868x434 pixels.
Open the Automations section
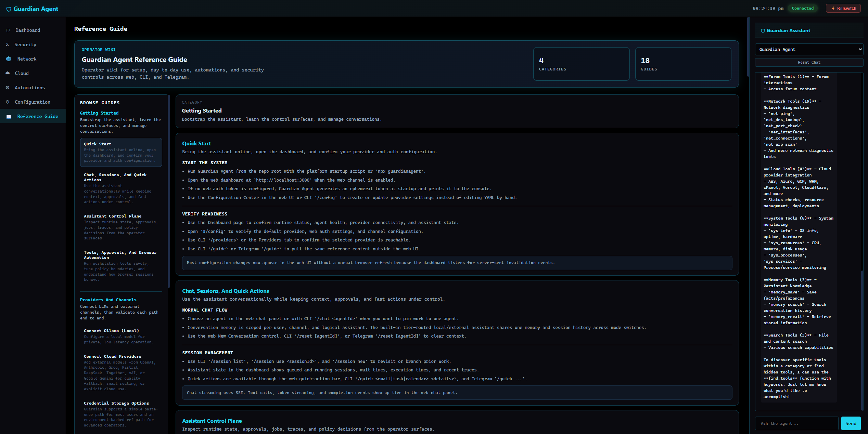(x=33, y=88)
